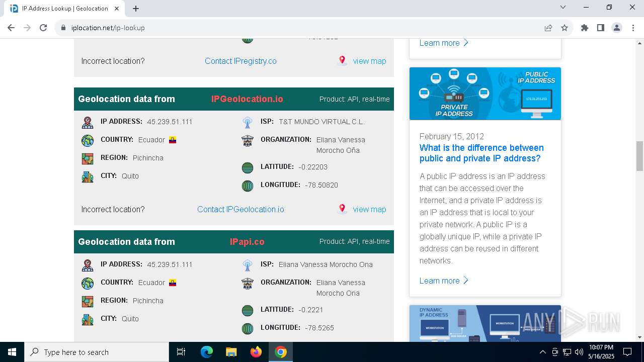Image resolution: width=644 pixels, height=362 pixels.
Task: Open the Windows Start menu
Action: click(x=12, y=352)
